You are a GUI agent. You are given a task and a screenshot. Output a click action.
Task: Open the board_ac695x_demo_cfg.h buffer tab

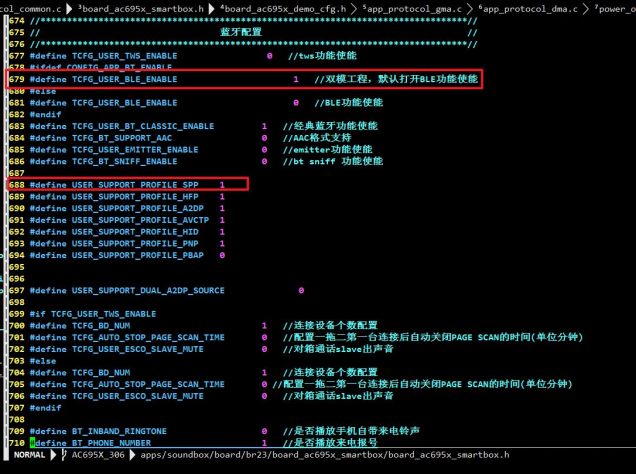pos(283,9)
